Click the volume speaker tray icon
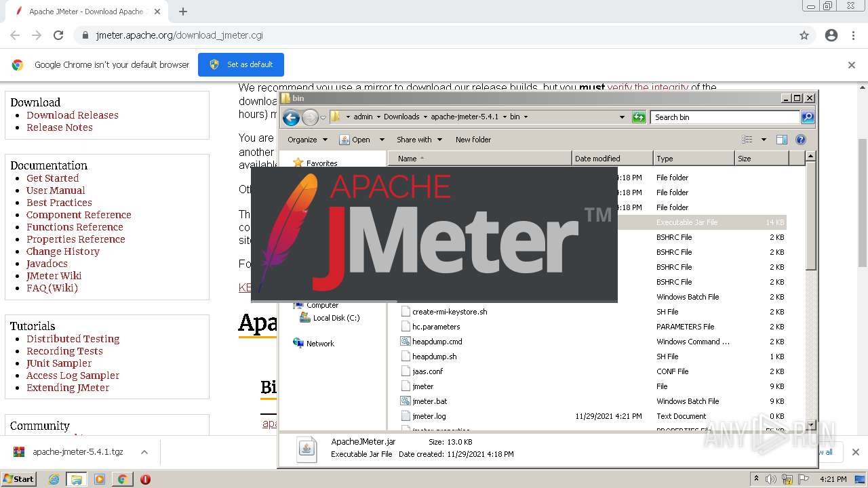868x488 pixels. point(771,479)
